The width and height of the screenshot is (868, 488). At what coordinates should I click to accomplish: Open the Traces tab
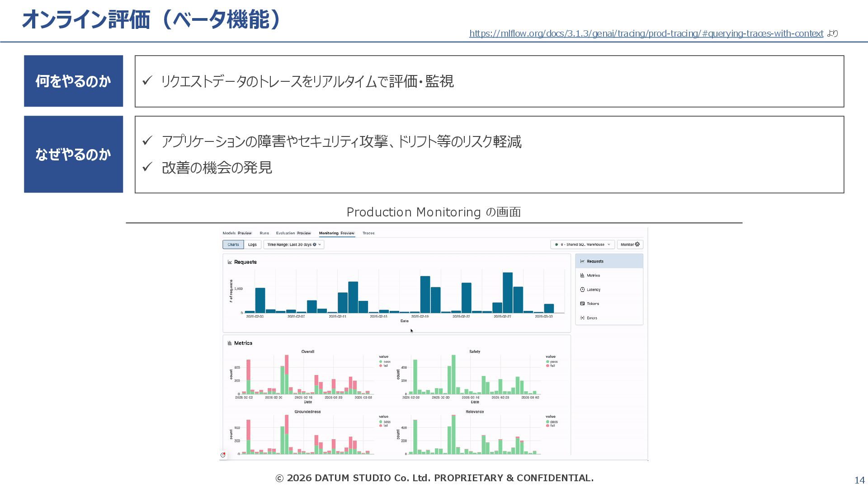(x=368, y=233)
